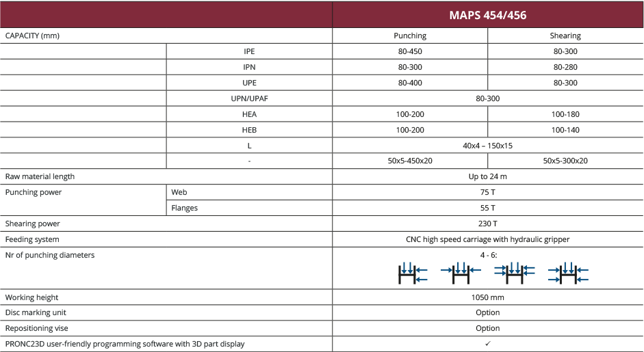Click the Flanges sub-label
This screenshot has height=352, width=644.
pyautogui.click(x=184, y=208)
